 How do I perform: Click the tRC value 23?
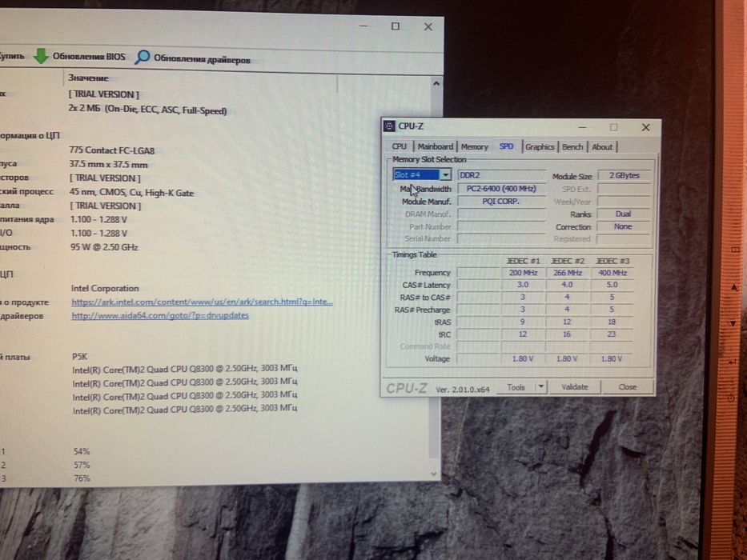click(612, 334)
